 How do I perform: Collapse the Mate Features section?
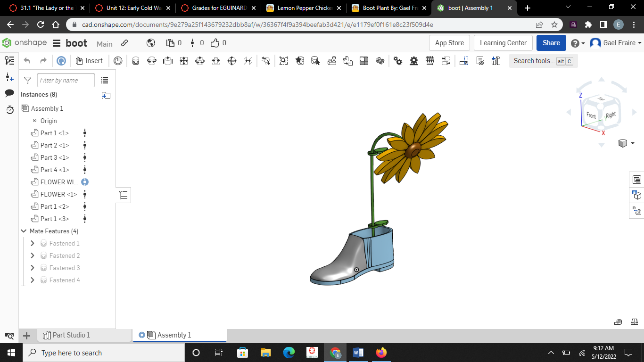[x=24, y=231]
